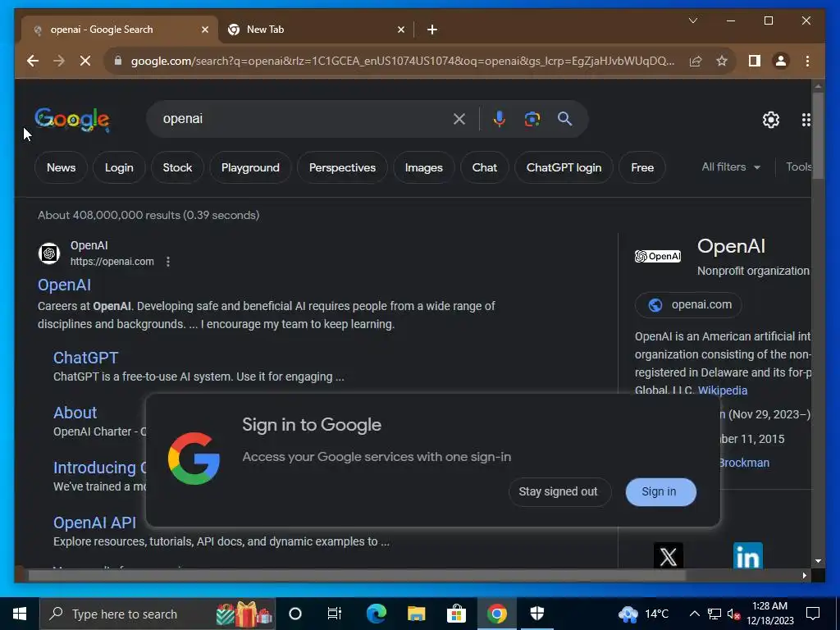This screenshot has height=630, width=840.
Task: Open the About sitelink
Action: click(75, 413)
